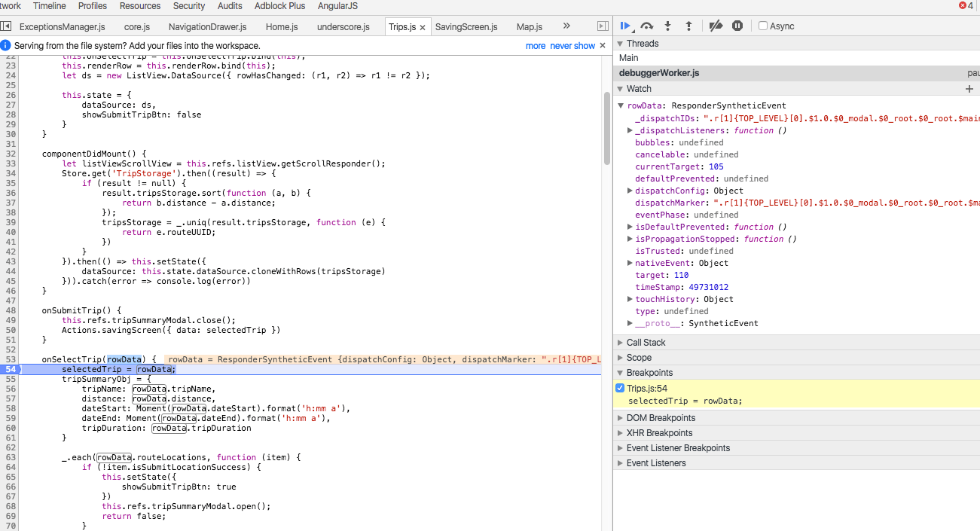
Task: Open the Audits panel
Action: click(230, 5)
